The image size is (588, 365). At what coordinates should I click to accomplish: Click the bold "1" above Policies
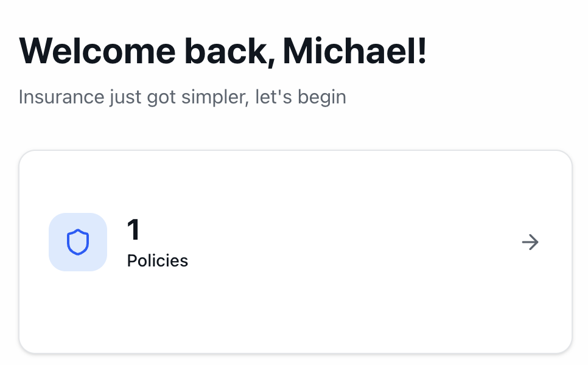coord(133,231)
